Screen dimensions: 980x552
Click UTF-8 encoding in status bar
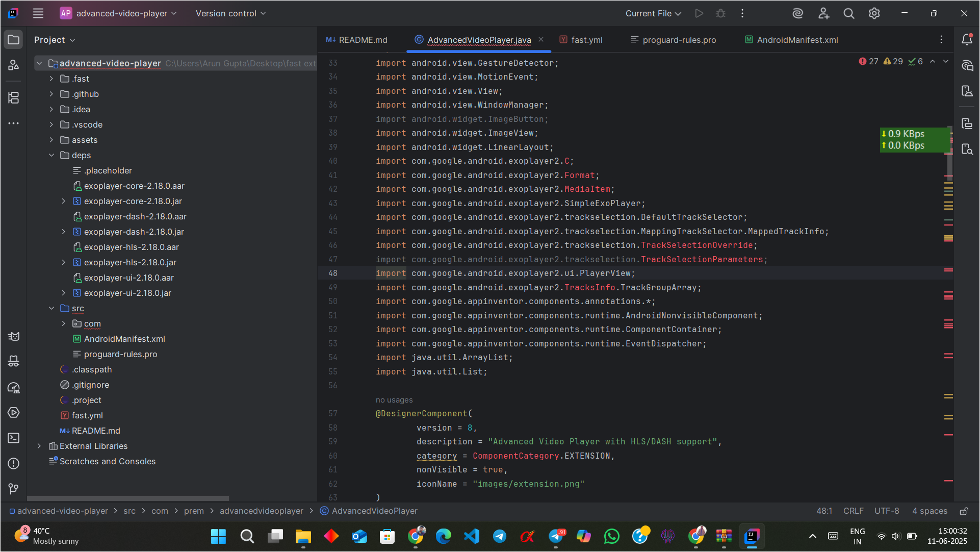coord(887,511)
